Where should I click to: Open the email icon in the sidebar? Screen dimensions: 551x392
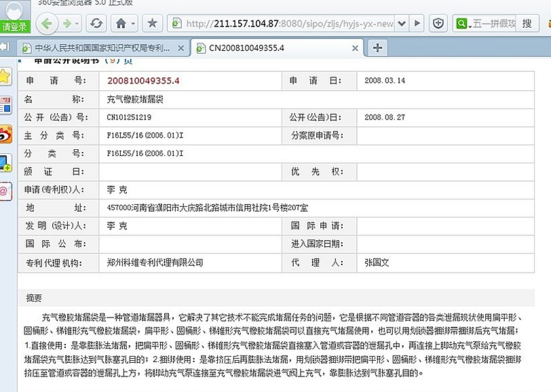click(x=5, y=191)
